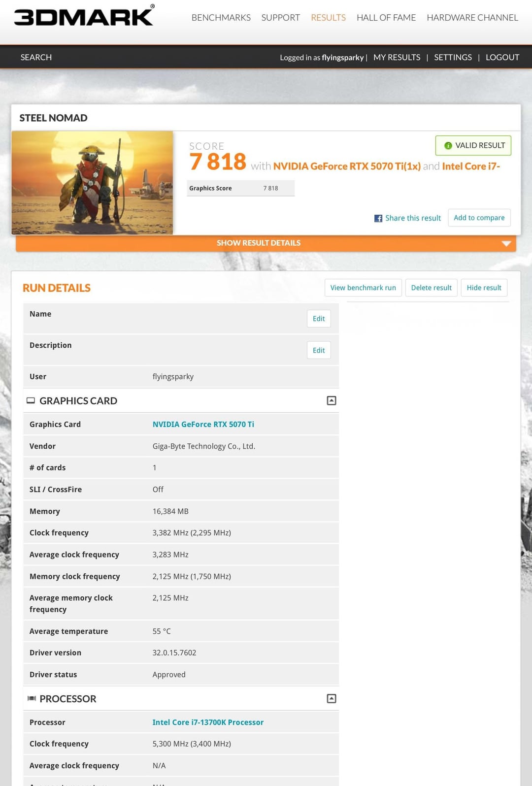The image size is (532, 786).
Task: Click View benchmark run button
Action: click(363, 288)
